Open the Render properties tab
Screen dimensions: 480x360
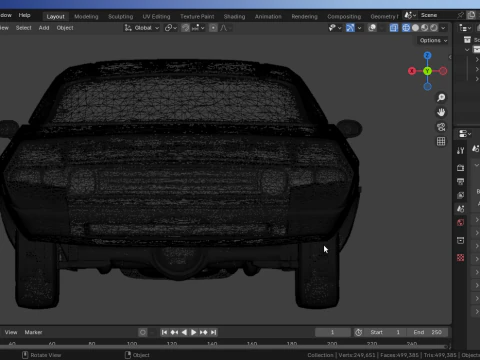pyautogui.click(x=461, y=168)
